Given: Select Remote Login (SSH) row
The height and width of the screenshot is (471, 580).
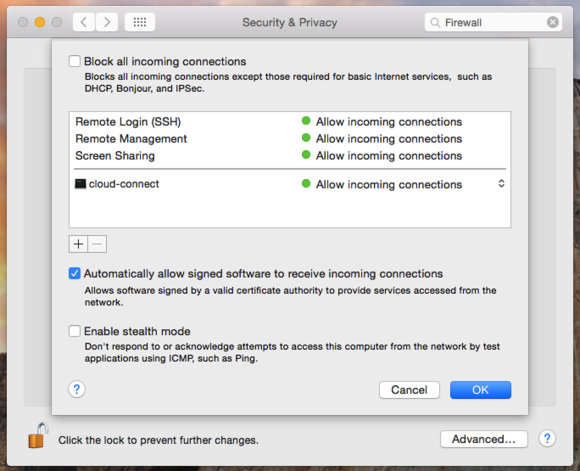Looking at the screenshot, I should tap(290, 122).
